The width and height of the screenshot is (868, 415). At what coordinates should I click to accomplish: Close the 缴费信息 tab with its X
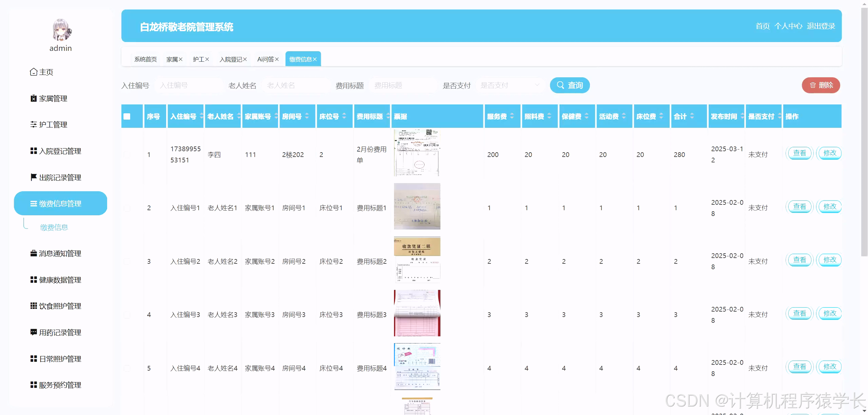[315, 59]
